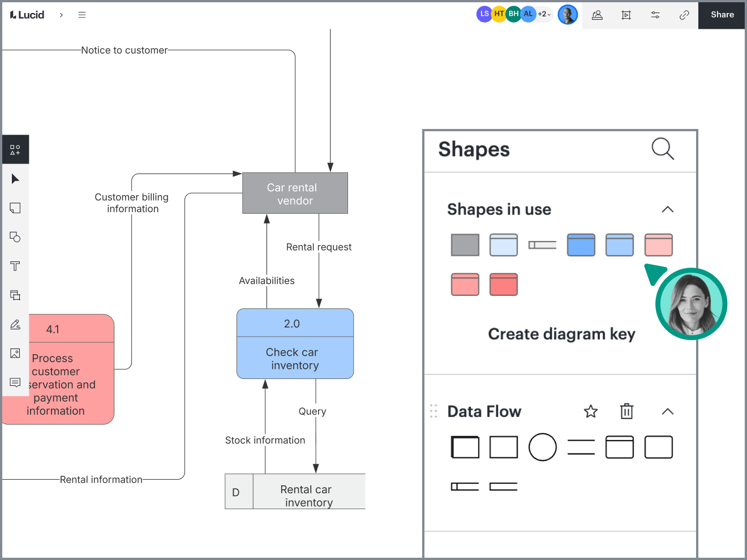Click the breadcrumb chevron next to Lucid

click(x=61, y=15)
